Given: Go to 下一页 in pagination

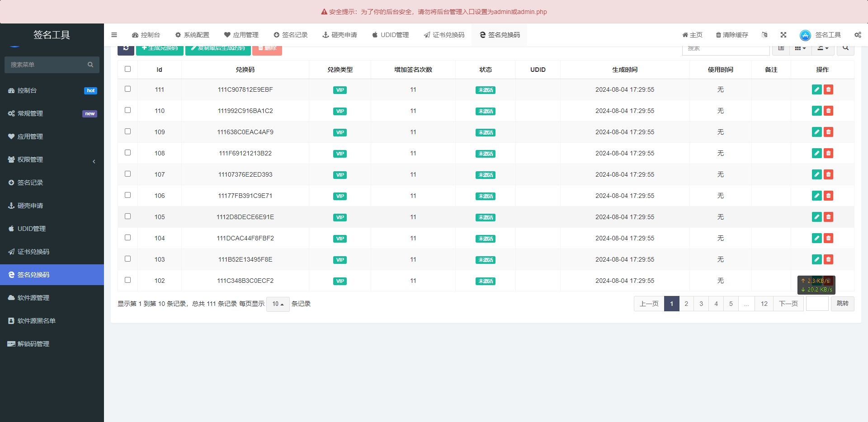Looking at the screenshot, I should point(788,304).
